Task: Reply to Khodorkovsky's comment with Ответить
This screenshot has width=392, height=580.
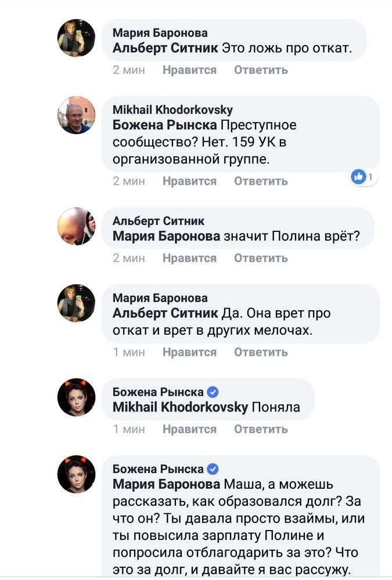Action: pyautogui.click(x=261, y=181)
